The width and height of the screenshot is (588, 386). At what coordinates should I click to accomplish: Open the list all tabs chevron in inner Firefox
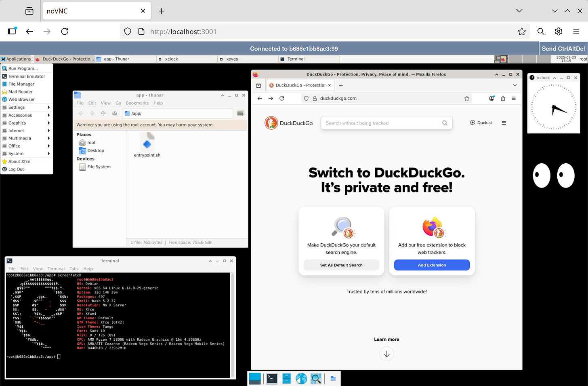coord(515,85)
